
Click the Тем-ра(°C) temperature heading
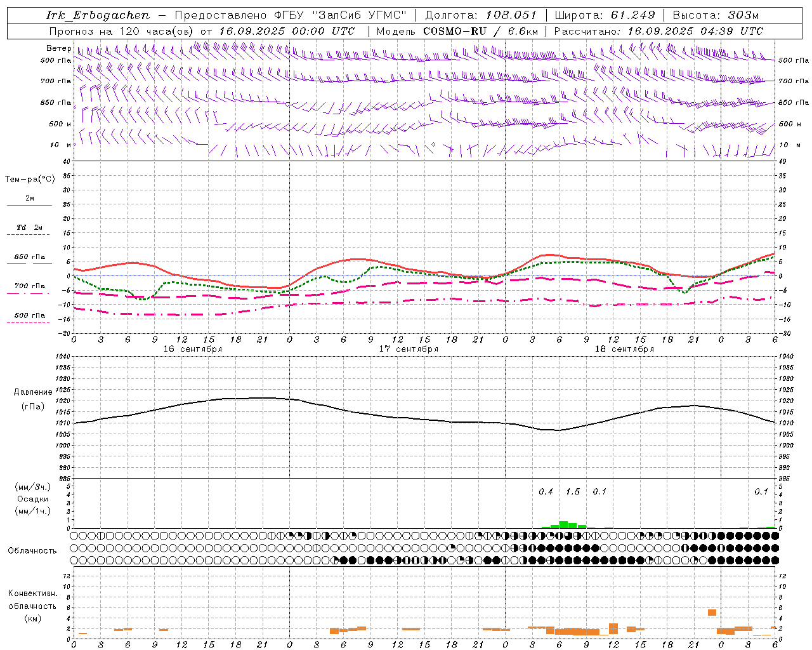pos(30,180)
